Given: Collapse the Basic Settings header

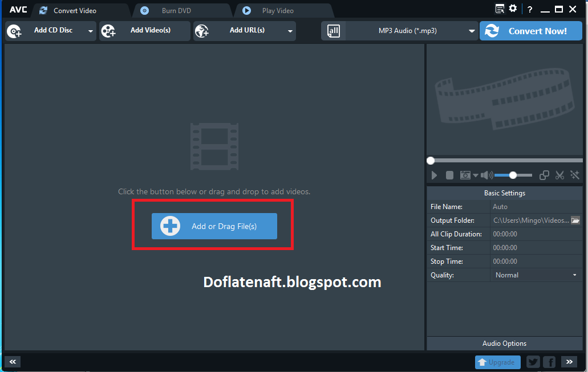Looking at the screenshot, I should [x=504, y=193].
